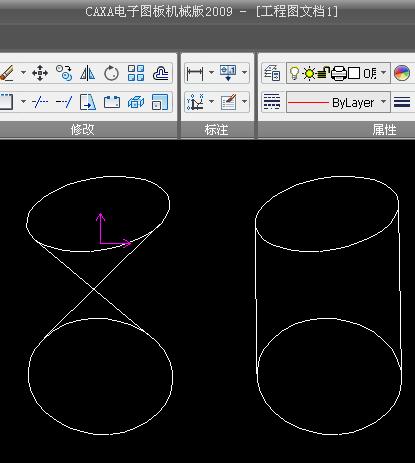Select the Stretch tool

click(x=88, y=102)
